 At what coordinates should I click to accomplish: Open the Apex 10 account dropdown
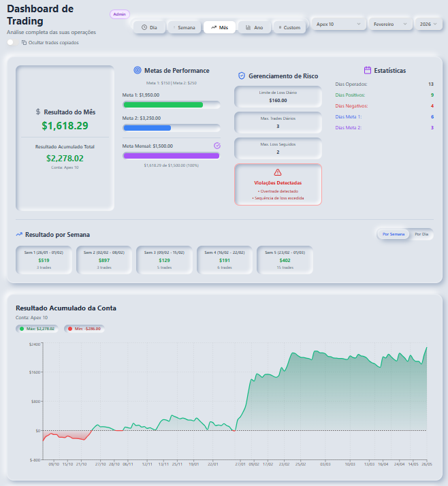(338, 25)
